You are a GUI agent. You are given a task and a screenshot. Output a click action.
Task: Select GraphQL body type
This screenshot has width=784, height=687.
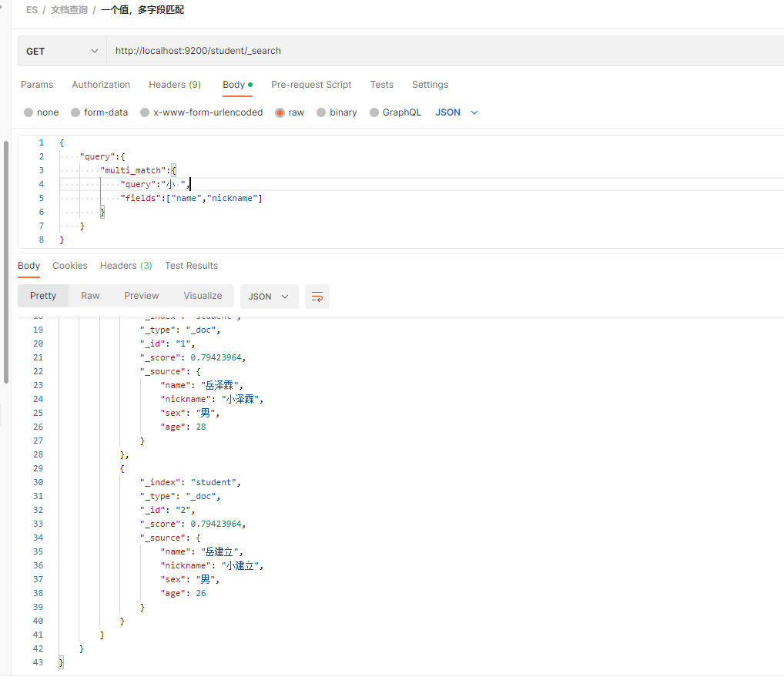(x=375, y=112)
